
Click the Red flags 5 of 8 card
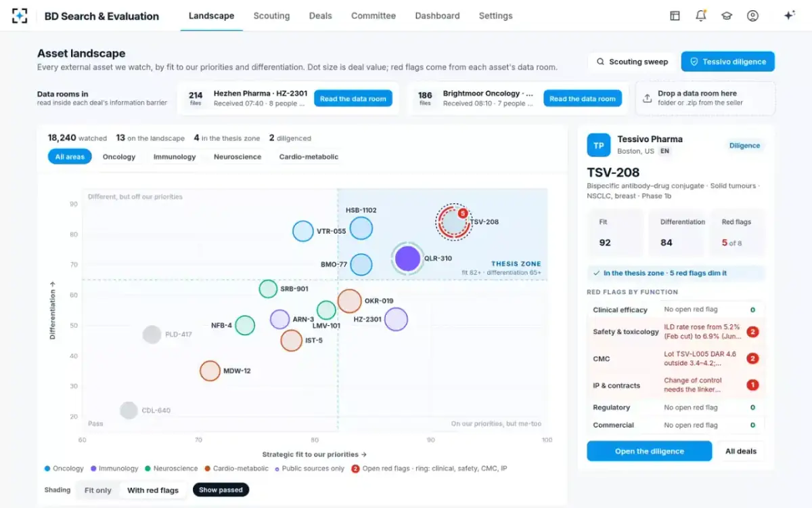(737, 232)
